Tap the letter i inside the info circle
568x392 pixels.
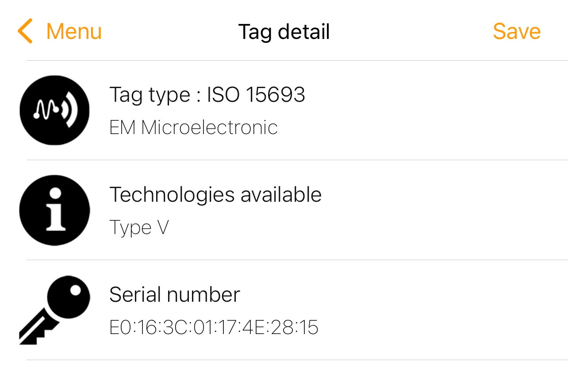point(55,211)
